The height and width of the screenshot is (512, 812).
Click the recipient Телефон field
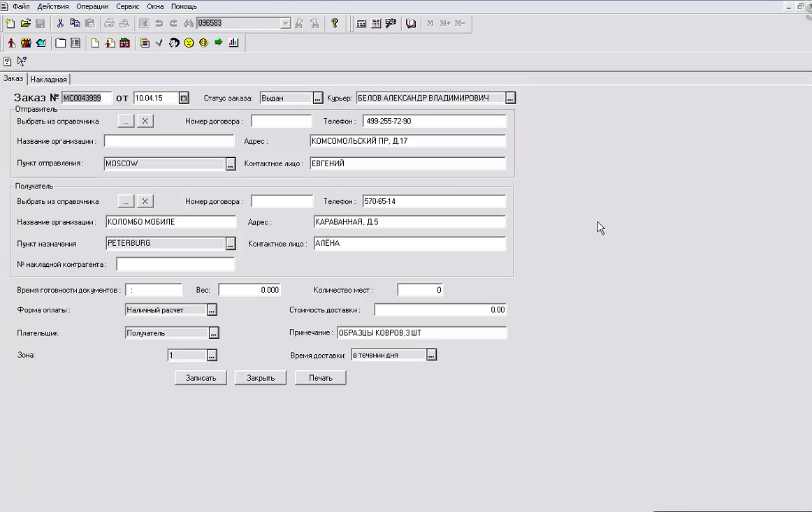click(x=433, y=202)
